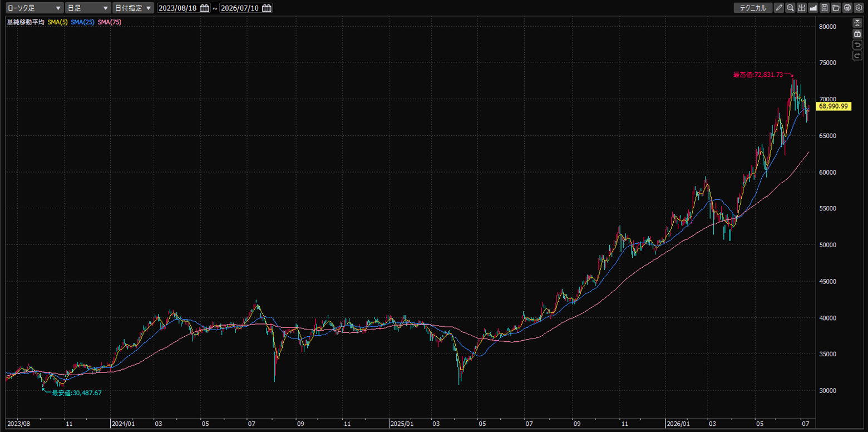Open chart settings gear icon
Screen dimensions: 868x432
[859, 8]
